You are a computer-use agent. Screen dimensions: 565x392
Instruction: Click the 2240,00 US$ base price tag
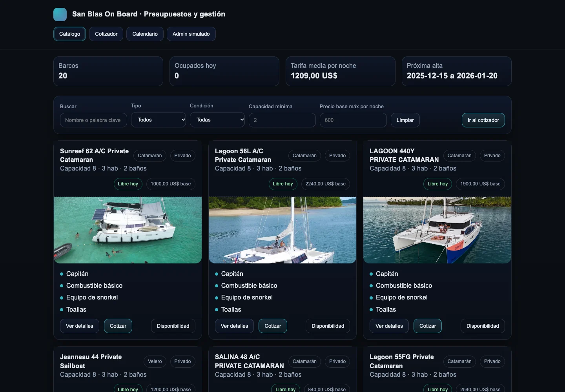pyautogui.click(x=326, y=184)
